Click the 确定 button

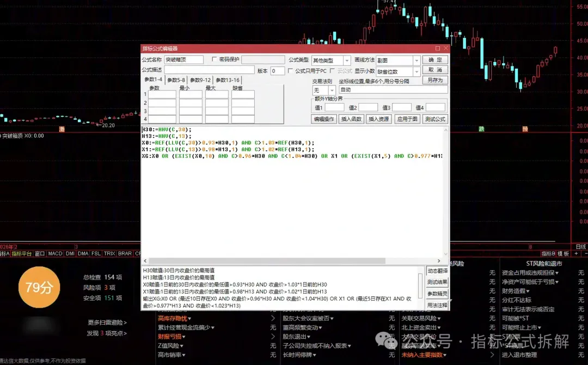pos(435,59)
